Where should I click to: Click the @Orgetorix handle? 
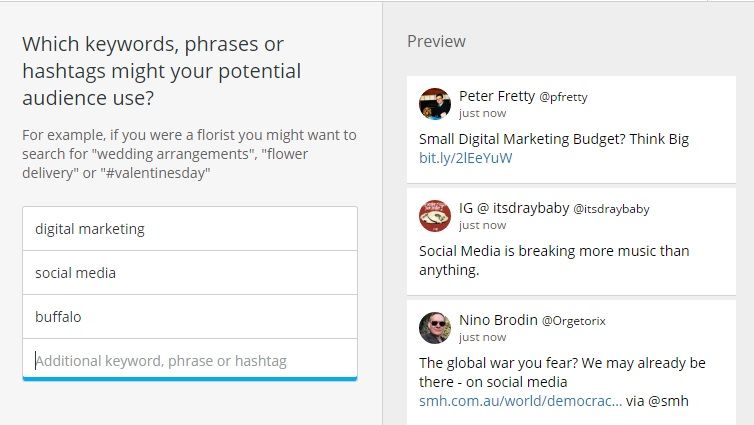pyautogui.click(x=574, y=321)
